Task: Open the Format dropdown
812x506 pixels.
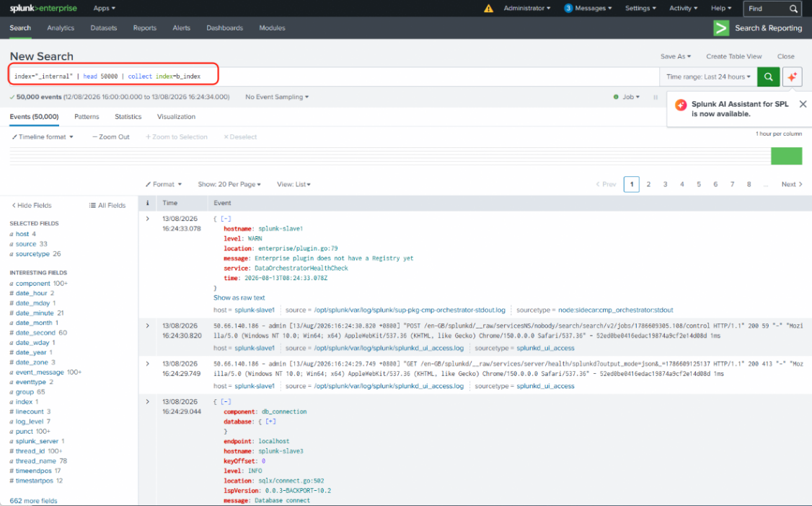Action: [x=164, y=185]
